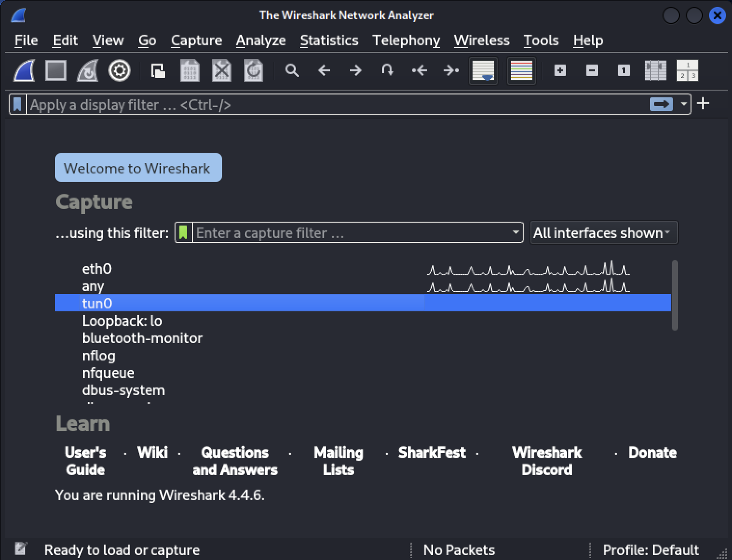Open capture options gear icon
732x560 pixels.
tap(120, 71)
